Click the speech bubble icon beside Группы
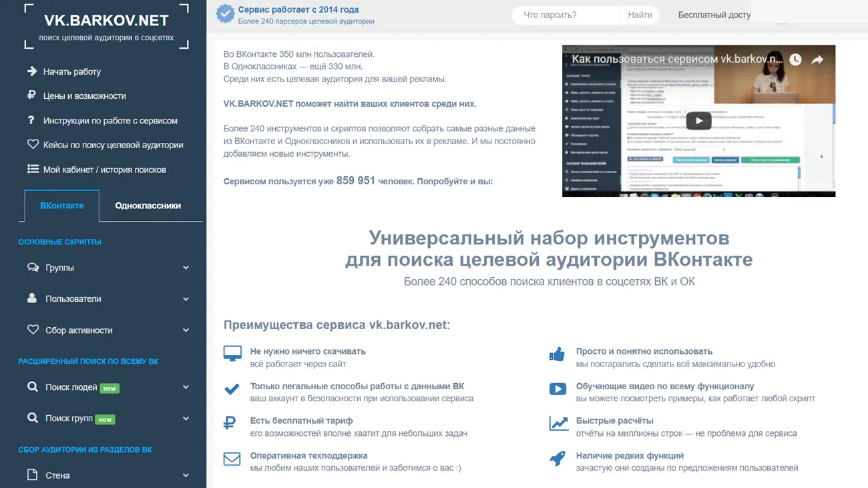Screen dimensions: 868x488 33,267
